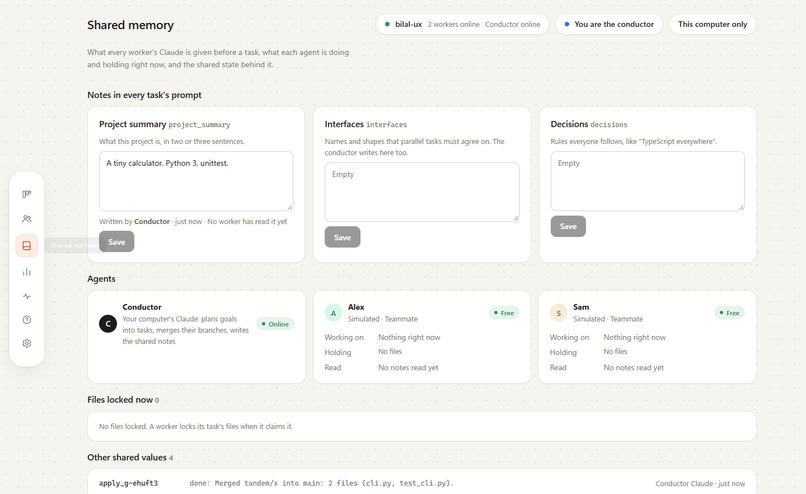Click the 'Files locked now' heading
Viewport: 806px width, 494px height.
(120, 400)
